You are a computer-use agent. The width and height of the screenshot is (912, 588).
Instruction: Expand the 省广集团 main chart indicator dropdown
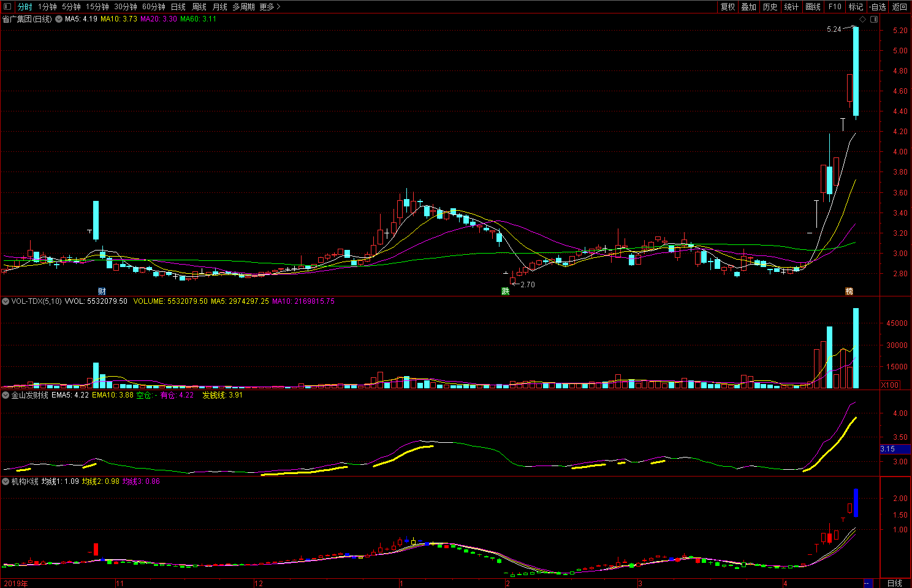coord(58,19)
